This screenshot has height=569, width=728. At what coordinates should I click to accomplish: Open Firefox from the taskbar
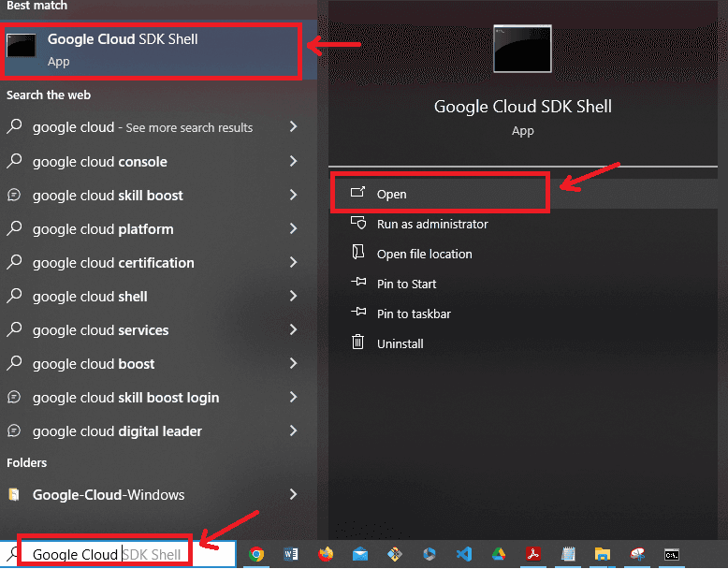[326, 555]
